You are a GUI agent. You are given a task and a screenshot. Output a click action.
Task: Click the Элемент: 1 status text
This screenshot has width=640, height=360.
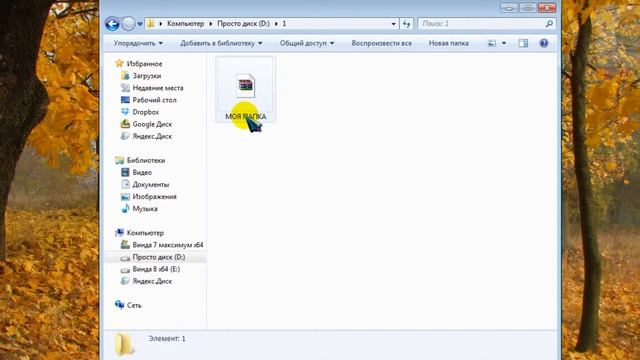(167, 339)
